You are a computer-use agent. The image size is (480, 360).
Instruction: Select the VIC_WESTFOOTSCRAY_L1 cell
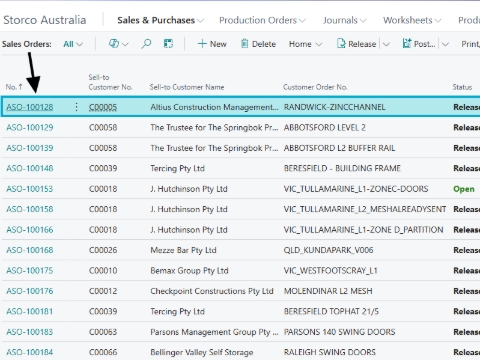(330, 270)
